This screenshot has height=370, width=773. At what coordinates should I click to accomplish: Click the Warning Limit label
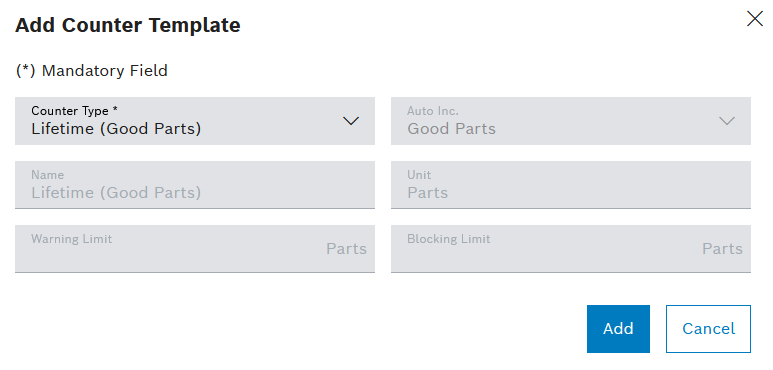[71, 239]
